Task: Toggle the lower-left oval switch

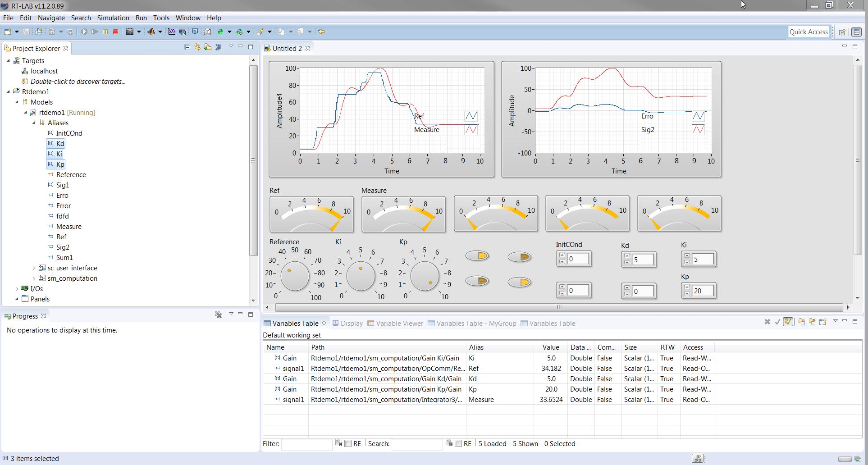Action: (477, 281)
